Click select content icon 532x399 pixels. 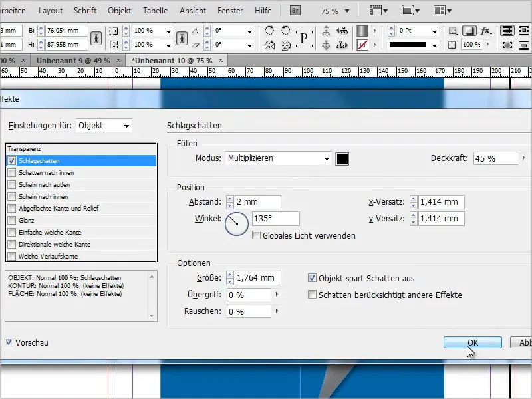(326, 45)
